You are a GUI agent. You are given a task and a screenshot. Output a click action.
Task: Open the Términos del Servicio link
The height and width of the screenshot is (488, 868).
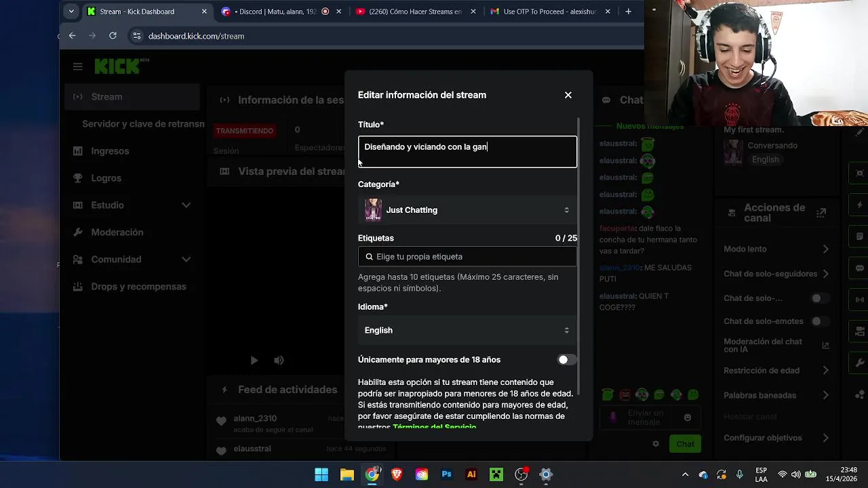click(x=435, y=428)
